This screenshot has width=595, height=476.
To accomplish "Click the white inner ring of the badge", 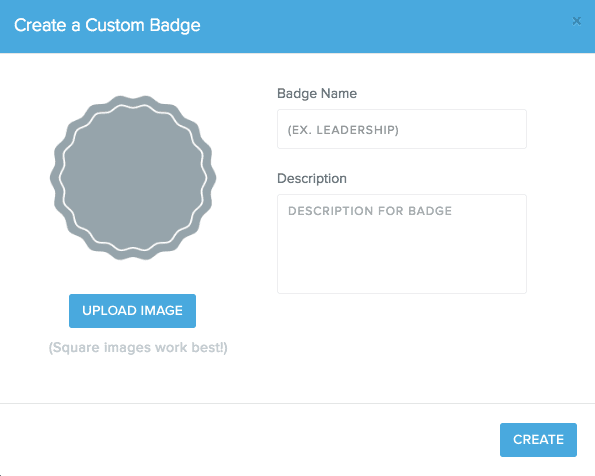I will 133,105.
